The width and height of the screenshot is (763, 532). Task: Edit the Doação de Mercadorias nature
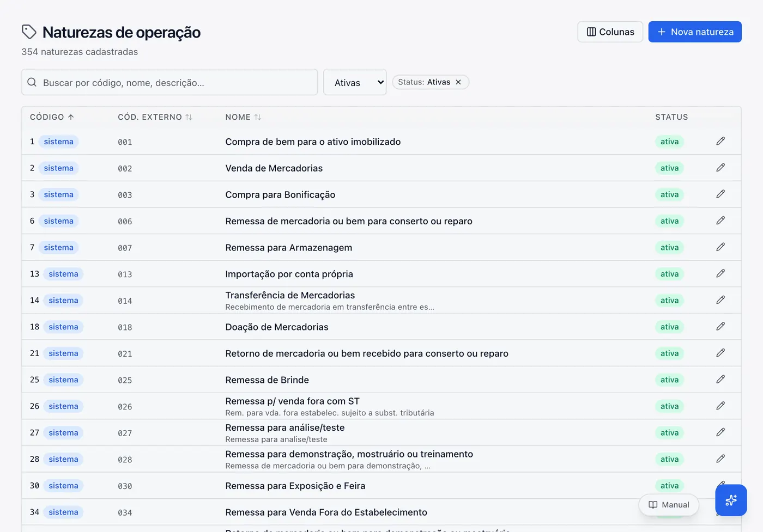point(720,326)
